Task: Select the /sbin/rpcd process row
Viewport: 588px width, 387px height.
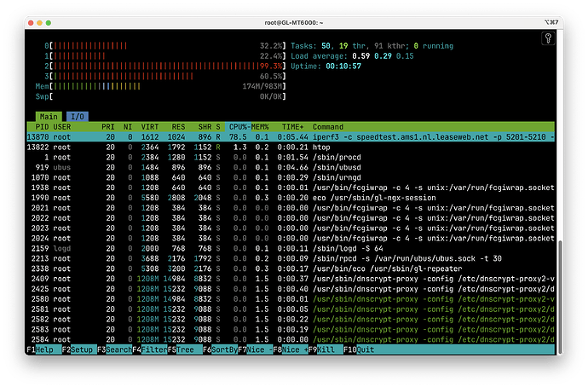Action: (291, 258)
